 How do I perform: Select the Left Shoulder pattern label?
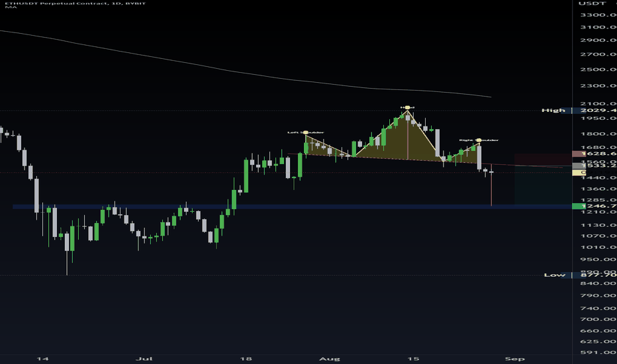306,132
